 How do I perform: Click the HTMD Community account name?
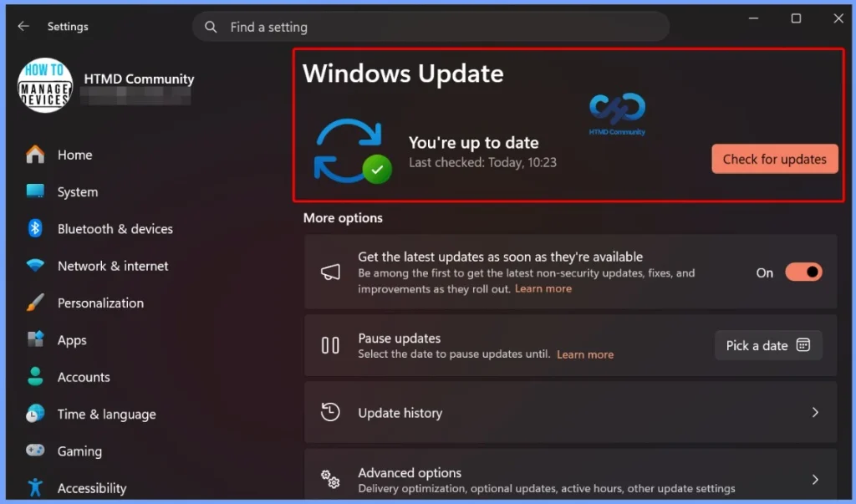click(x=140, y=79)
